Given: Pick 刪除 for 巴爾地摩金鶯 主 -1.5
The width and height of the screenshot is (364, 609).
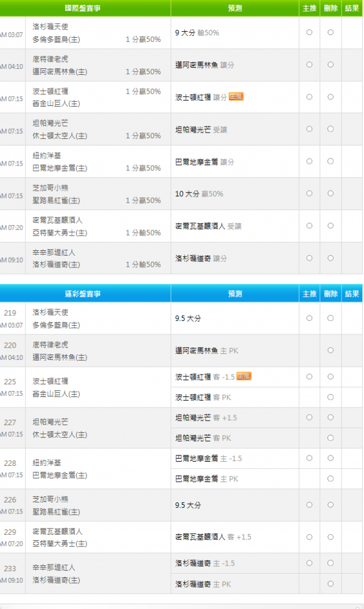Looking at the screenshot, I should point(331,459).
